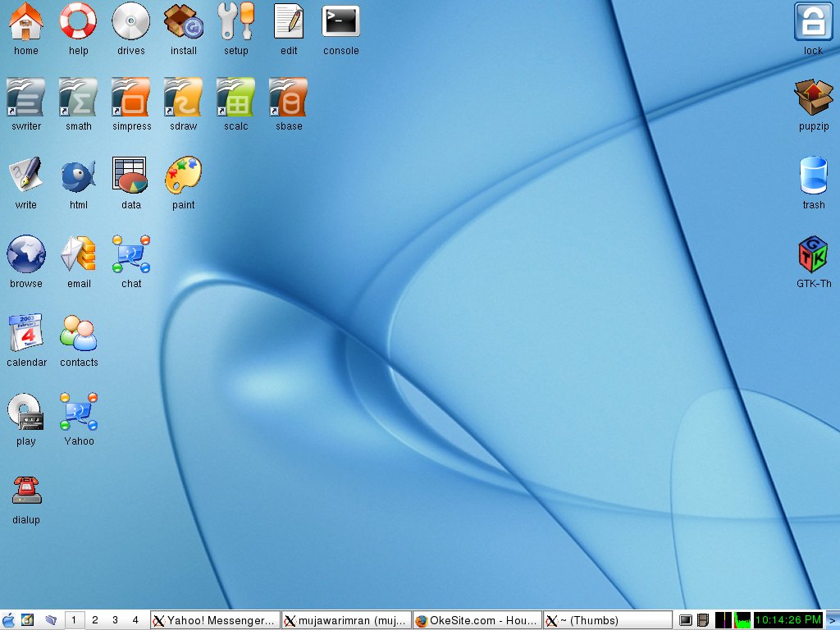Image resolution: width=840 pixels, height=630 pixels.
Task: Open the trash bin icon
Action: [814, 176]
